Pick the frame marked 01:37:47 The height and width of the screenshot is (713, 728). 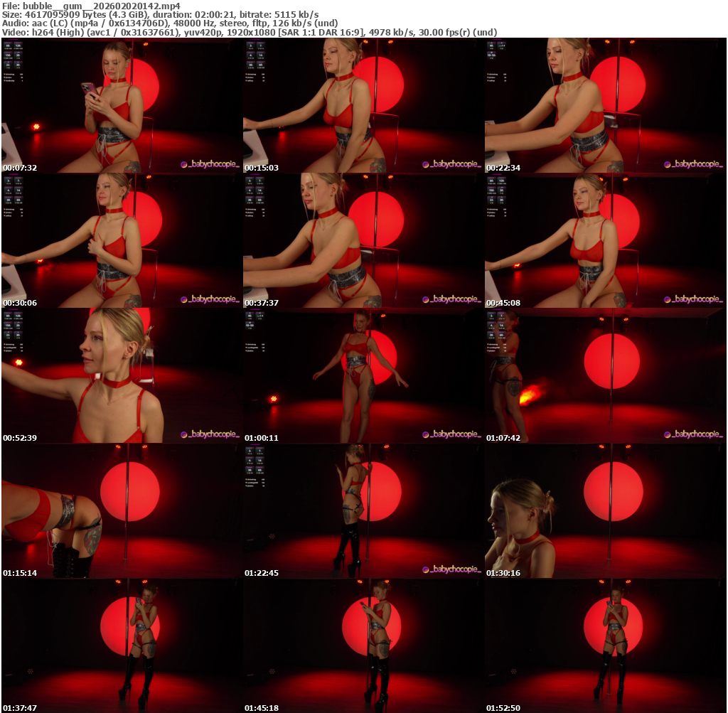(121, 645)
